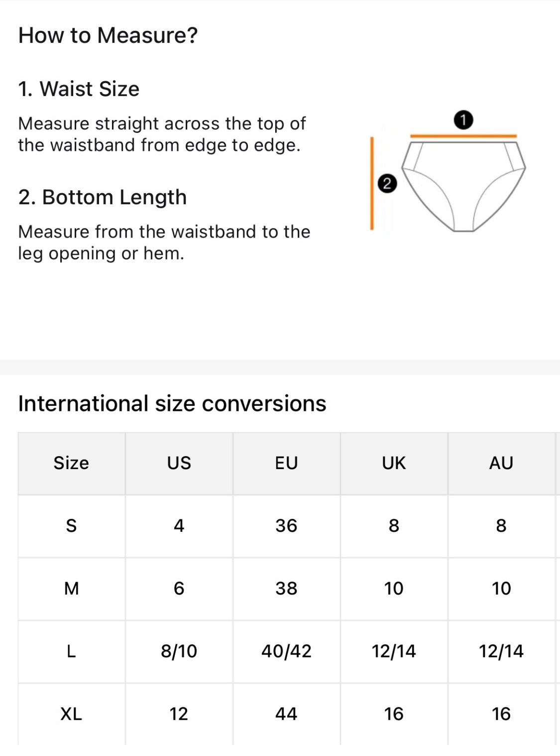
Task: Select the 'How to Measure?' heading
Action: coord(108,35)
